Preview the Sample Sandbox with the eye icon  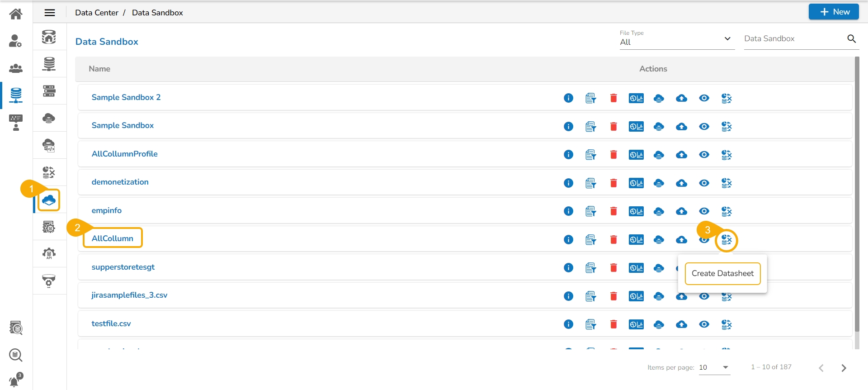(x=704, y=127)
